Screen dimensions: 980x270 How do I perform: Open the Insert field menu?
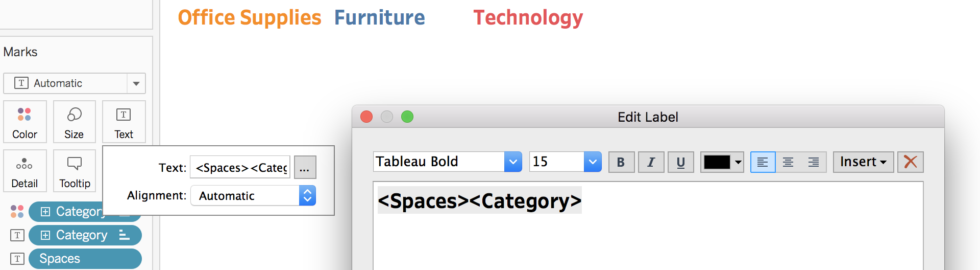click(x=863, y=162)
